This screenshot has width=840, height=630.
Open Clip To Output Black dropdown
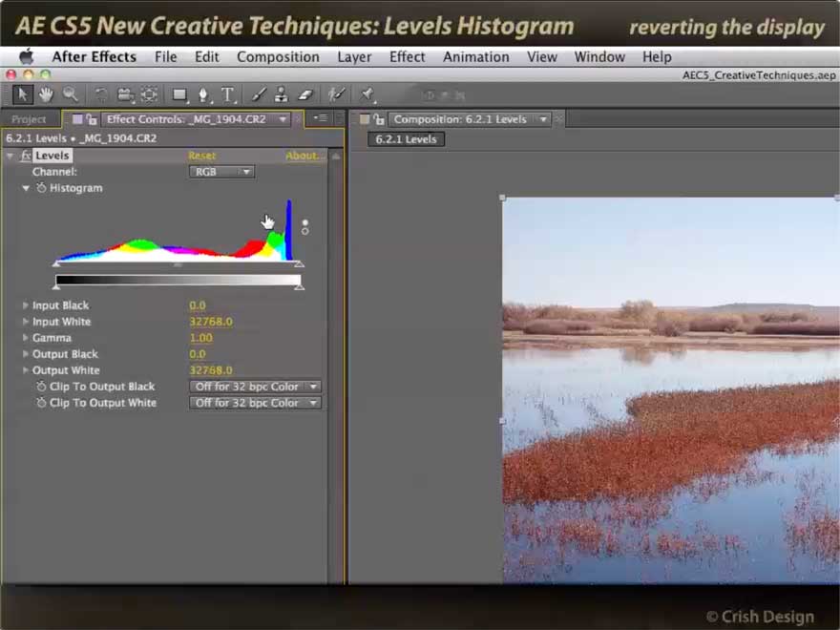pos(255,387)
